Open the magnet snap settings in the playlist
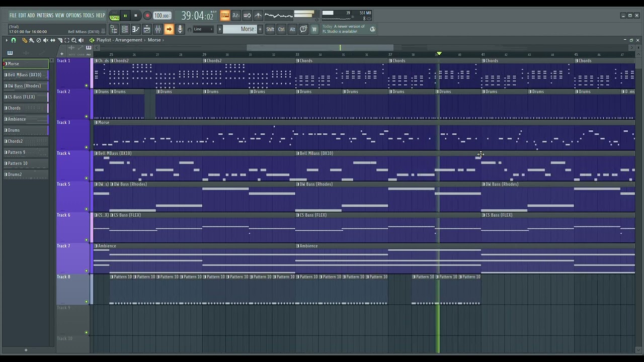Viewport: 644px width, 362px height. [14, 40]
